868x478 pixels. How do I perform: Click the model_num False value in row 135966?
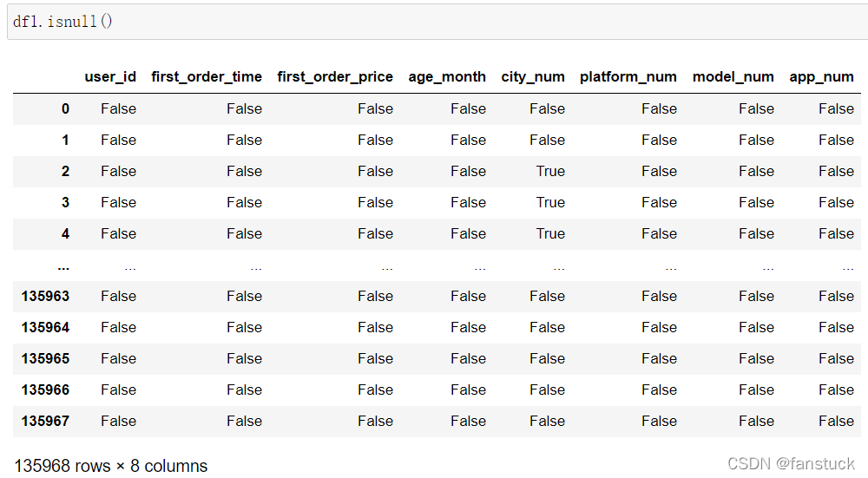coord(756,390)
